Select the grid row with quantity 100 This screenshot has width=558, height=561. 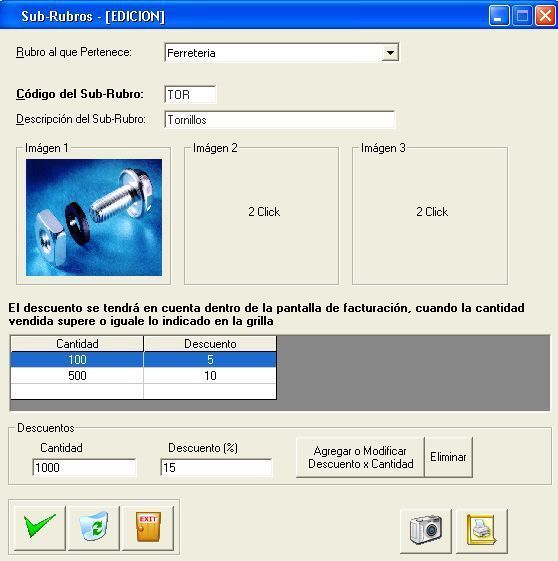tap(143, 360)
